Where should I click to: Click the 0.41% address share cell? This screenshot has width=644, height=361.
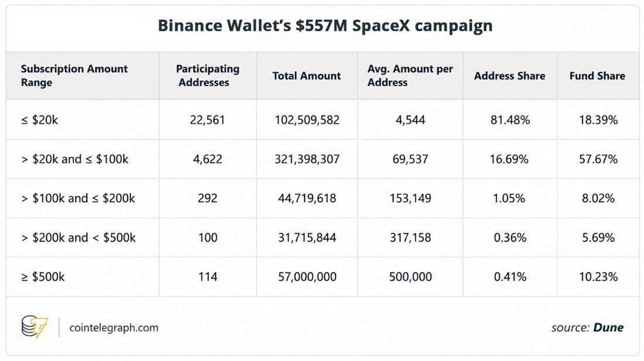pos(510,277)
